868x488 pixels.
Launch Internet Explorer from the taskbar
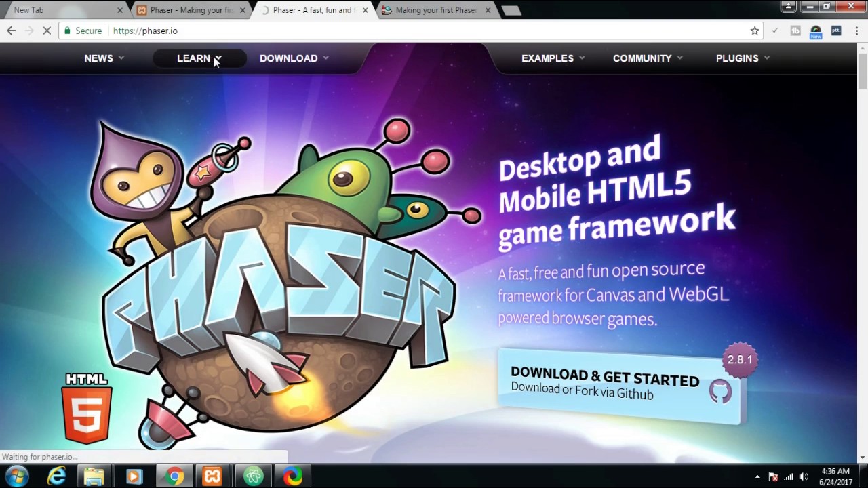(x=56, y=476)
